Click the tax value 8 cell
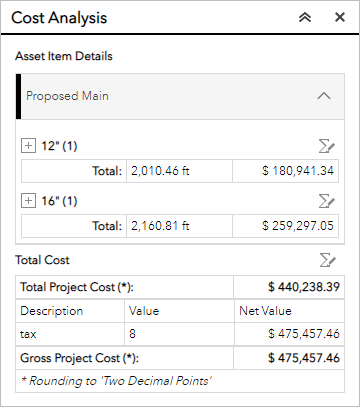Screen dimensions: 360x407 click(x=179, y=334)
